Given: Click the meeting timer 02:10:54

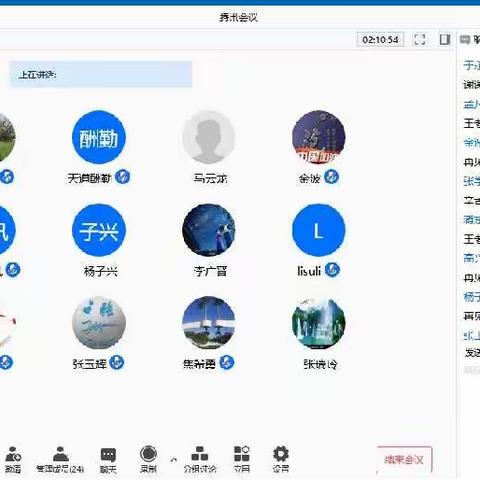Looking at the screenshot, I should pos(380,40).
